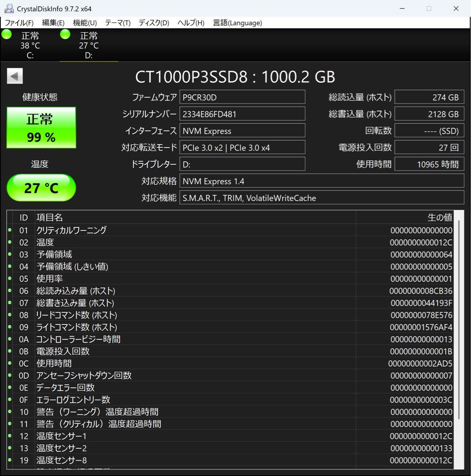The height and width of the screenshot is (476, 471).
Task: Click the 正常 99 % health indicator
Action: coord(41,127)
